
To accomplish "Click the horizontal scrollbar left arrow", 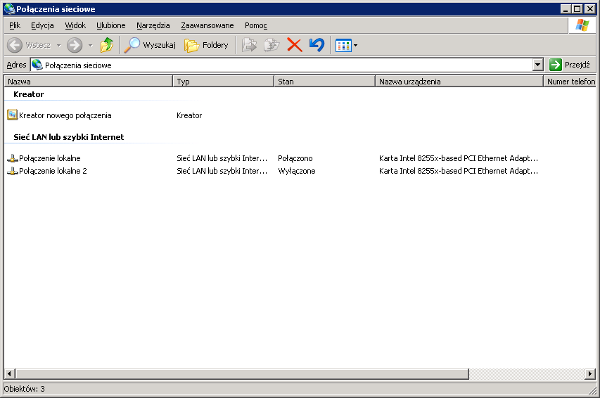I will coord(10,374).
